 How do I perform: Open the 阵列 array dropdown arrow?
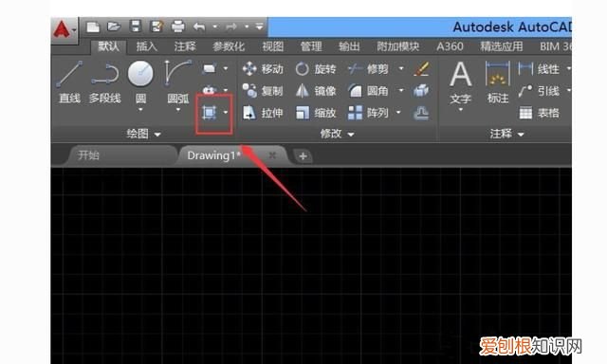(398, 113)
